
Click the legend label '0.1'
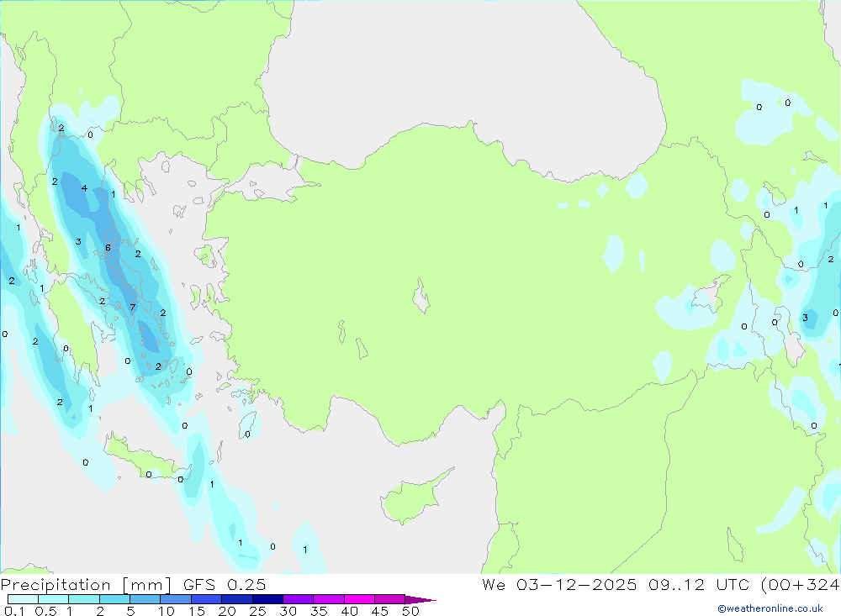(14, 611)
